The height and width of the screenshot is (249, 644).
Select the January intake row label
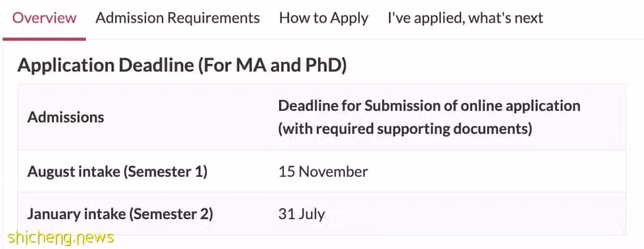pos(120,214)
